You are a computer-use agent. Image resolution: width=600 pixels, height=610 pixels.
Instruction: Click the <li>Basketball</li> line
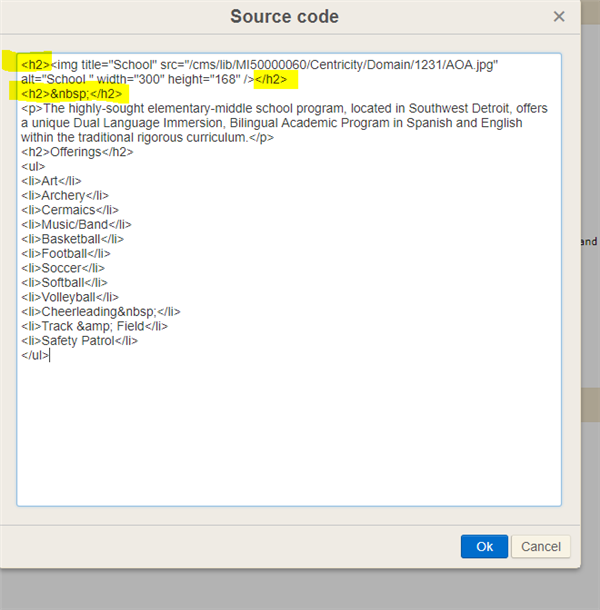tap(72, 239)
